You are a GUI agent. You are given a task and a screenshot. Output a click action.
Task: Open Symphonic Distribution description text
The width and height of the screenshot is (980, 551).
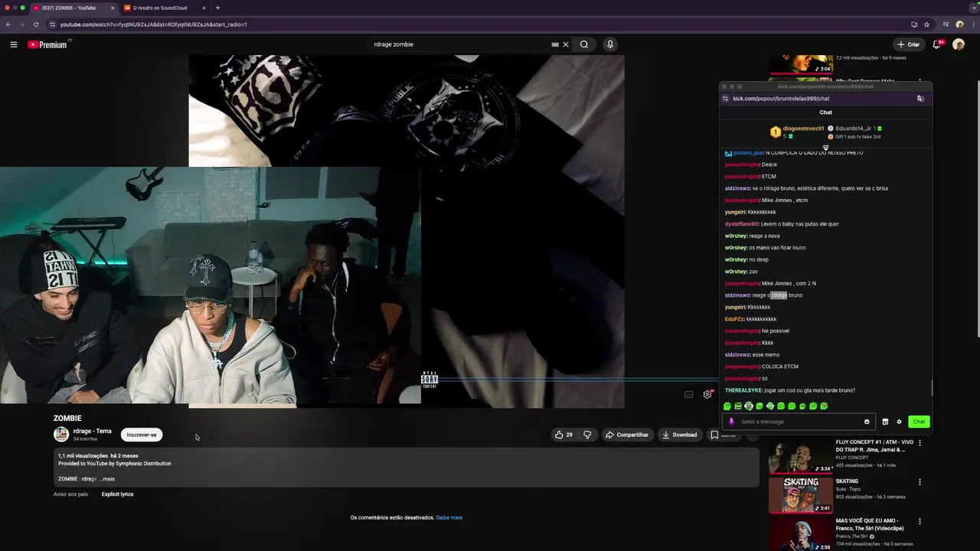pos(115,464)
